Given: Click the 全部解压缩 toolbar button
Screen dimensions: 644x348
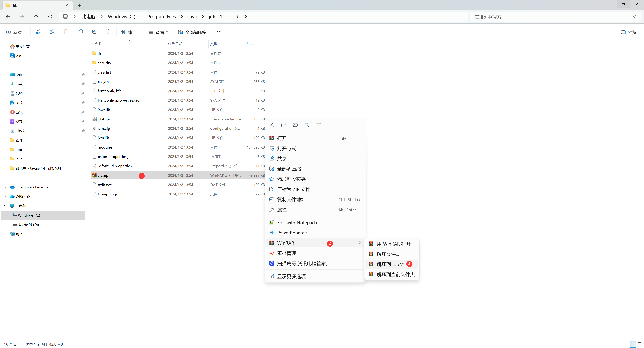Looking at the screenshot, I should point(192,32).
